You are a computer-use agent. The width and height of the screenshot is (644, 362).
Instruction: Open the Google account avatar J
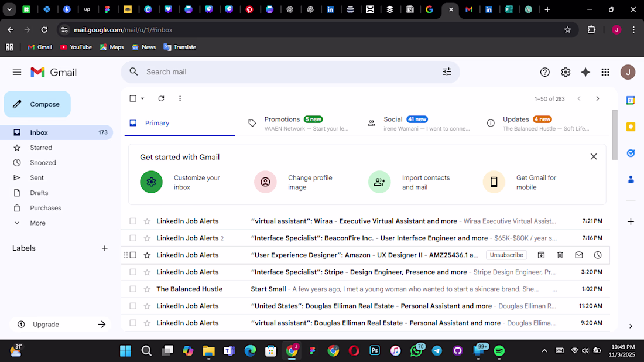point(628,72)
